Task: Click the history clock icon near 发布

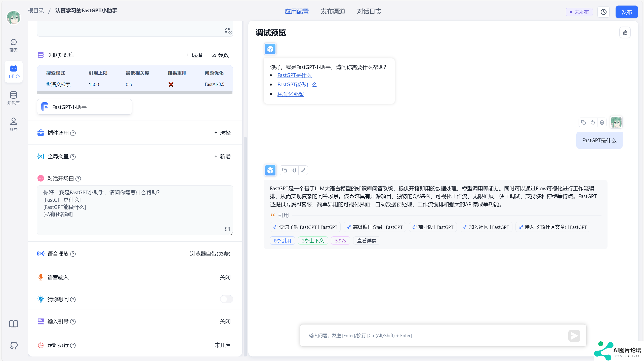Action: [603, 12]
